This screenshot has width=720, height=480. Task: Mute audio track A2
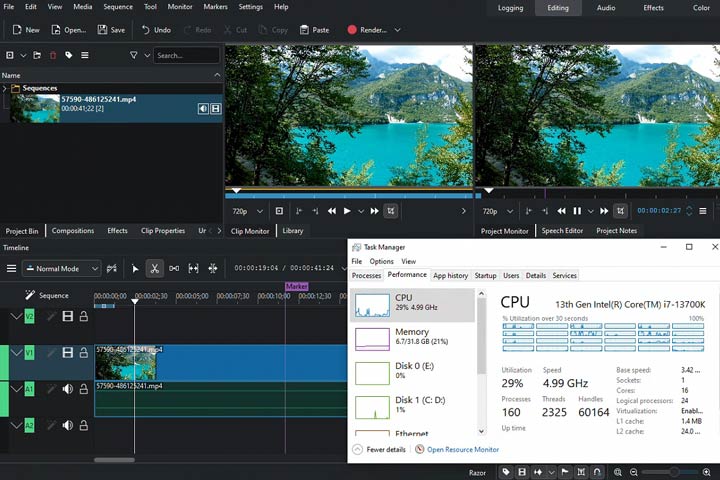pos(68,425)
